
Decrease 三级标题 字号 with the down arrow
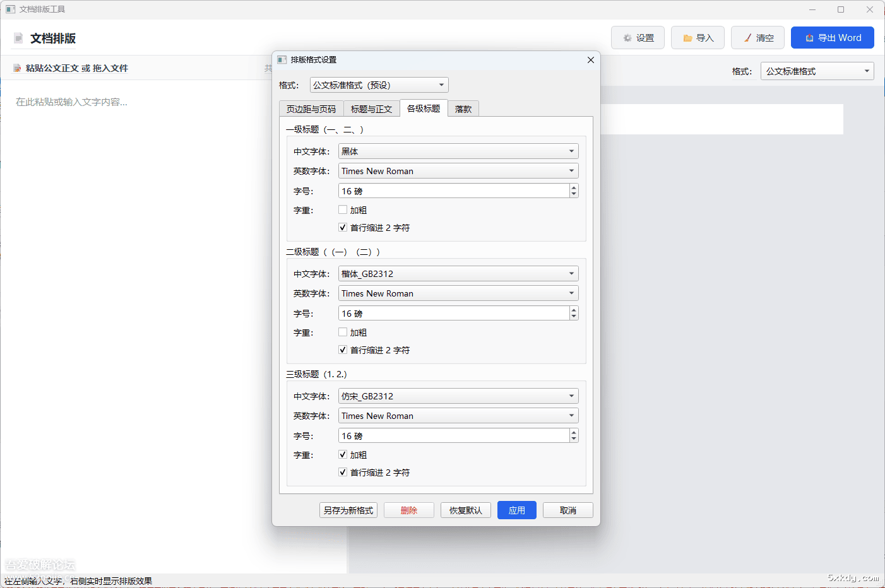[x=574, y=439]
